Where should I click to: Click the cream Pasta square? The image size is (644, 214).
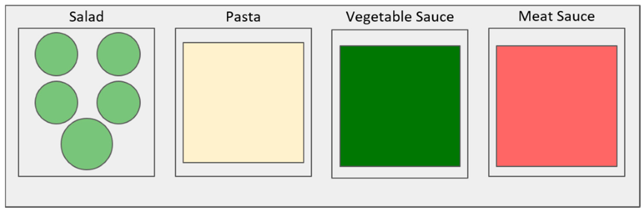(243, 103)
